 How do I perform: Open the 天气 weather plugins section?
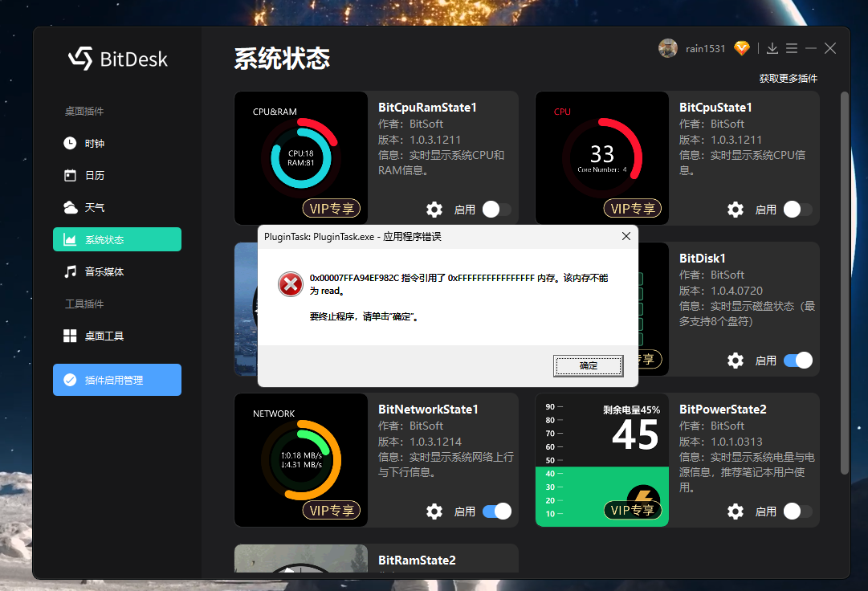[116, 207]
